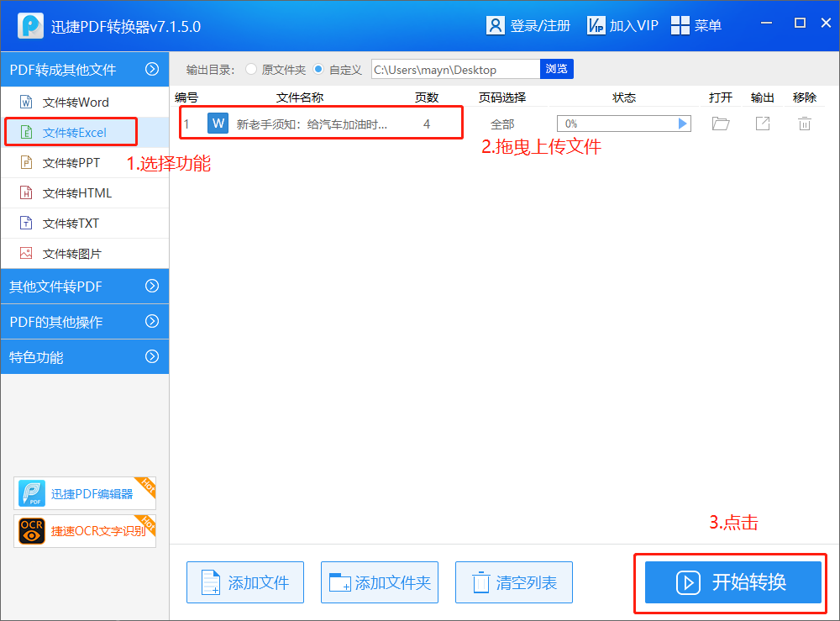Open the file folder icon in row 1
This screenshot has width=840, height=621.
[721, 124]
